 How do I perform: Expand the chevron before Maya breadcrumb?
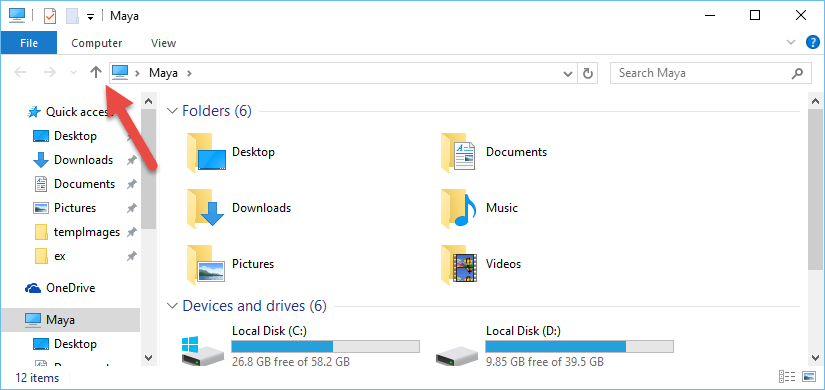click(x=137, y=73)
